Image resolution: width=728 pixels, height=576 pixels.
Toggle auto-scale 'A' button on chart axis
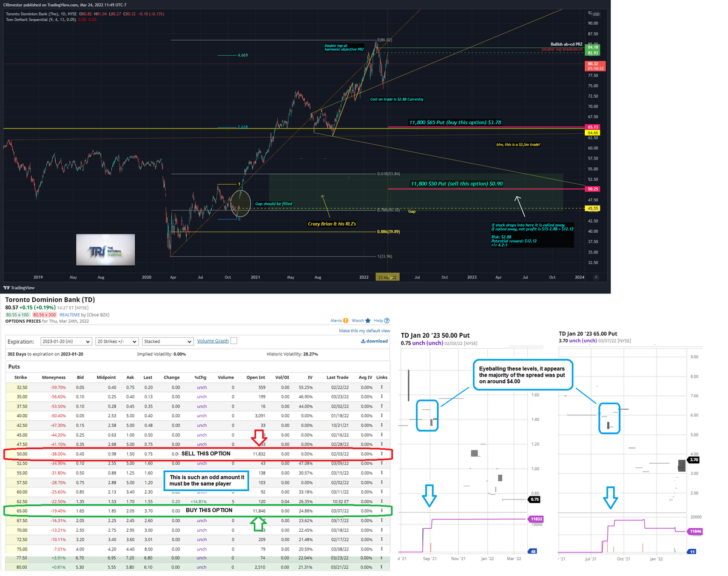click(x=596, y=276)
